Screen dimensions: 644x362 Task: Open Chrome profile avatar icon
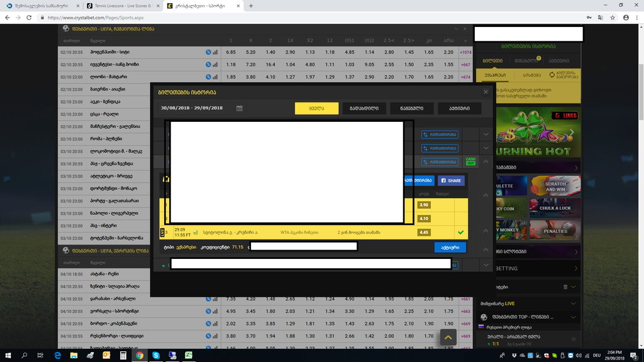[626, 18]
